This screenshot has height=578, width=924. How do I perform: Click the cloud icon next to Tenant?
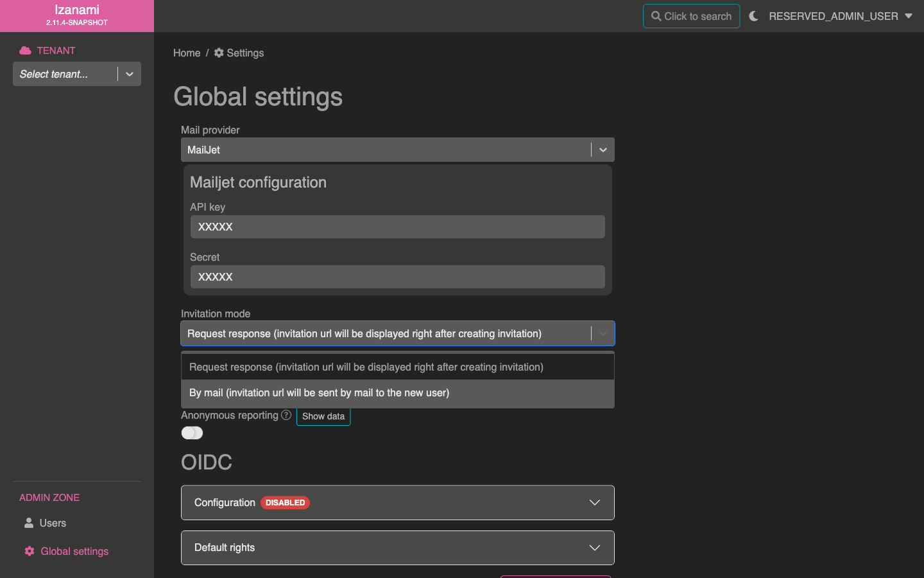click(x=26, y=50)
